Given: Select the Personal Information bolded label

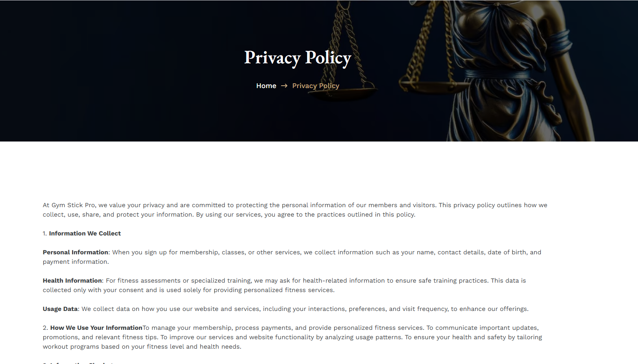Looking at the screenshot, I should pos(75,252).
